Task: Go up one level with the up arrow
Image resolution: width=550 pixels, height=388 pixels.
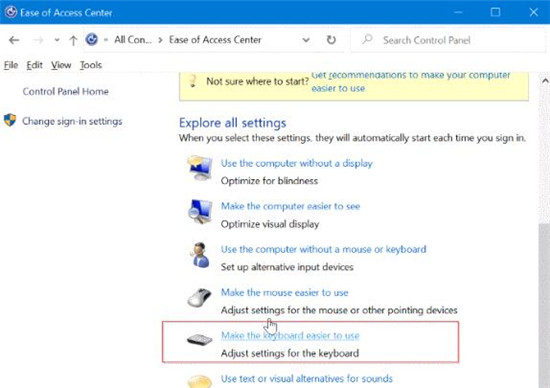Action: click(73, 40)
